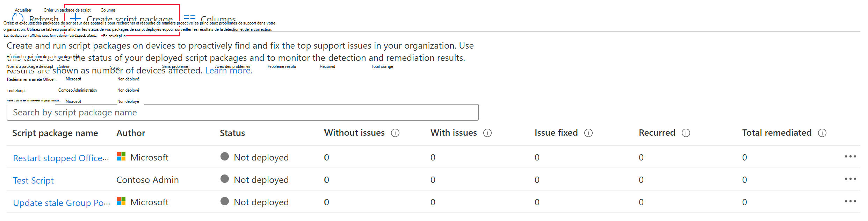Image resolution: width=868 pixels, height=221 pixels.
Task: Sort by Script package name column header
Action: [x=55, y=133]
